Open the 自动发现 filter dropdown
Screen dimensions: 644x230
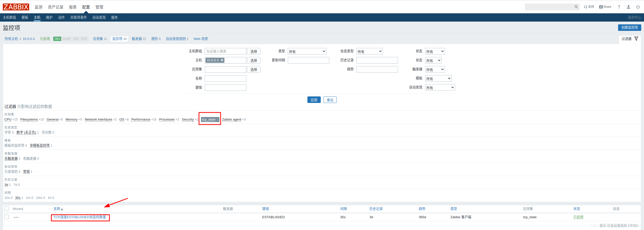[440, 88]
